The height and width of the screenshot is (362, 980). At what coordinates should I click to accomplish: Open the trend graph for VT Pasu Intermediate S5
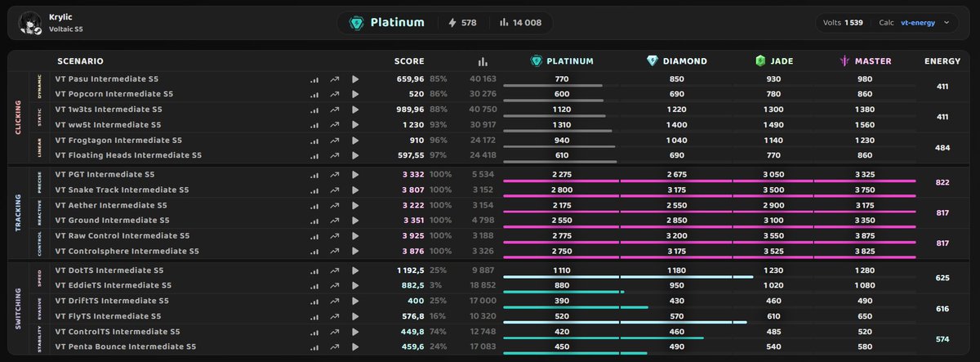pyautogui.click(x=335, y=79)
